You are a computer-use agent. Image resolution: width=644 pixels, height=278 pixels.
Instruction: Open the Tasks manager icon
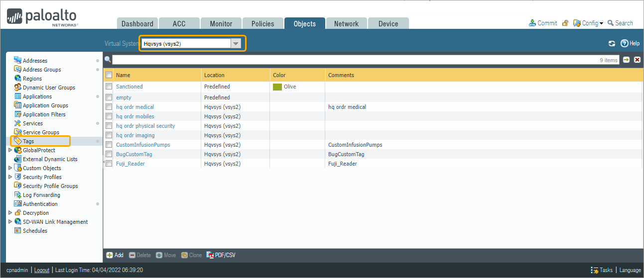tap(595, 270)
